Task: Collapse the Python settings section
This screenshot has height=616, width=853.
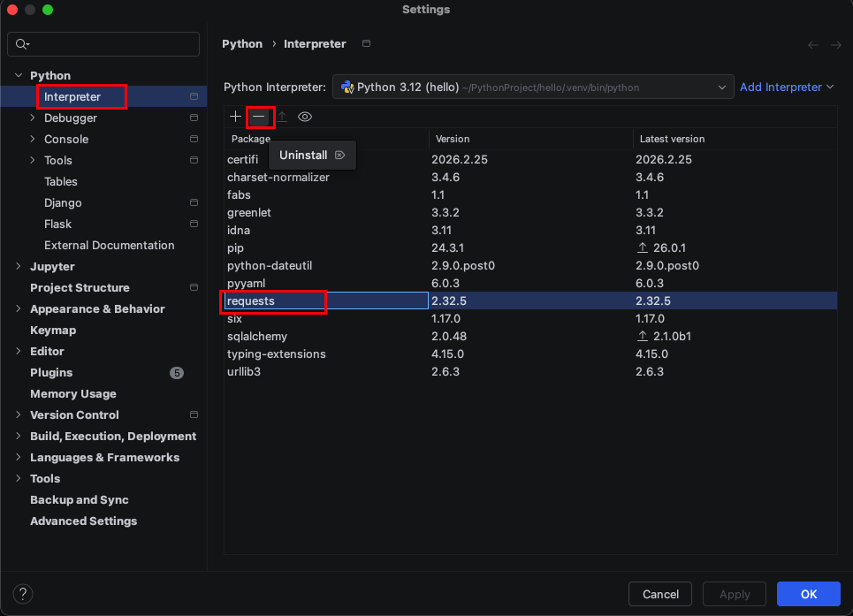Action: 19,76
